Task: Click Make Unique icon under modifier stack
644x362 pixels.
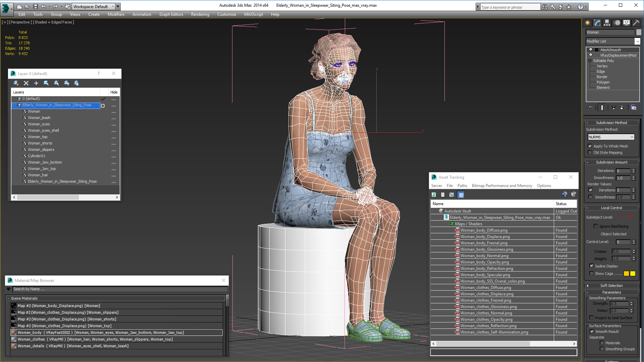Action: click(613, 108)
